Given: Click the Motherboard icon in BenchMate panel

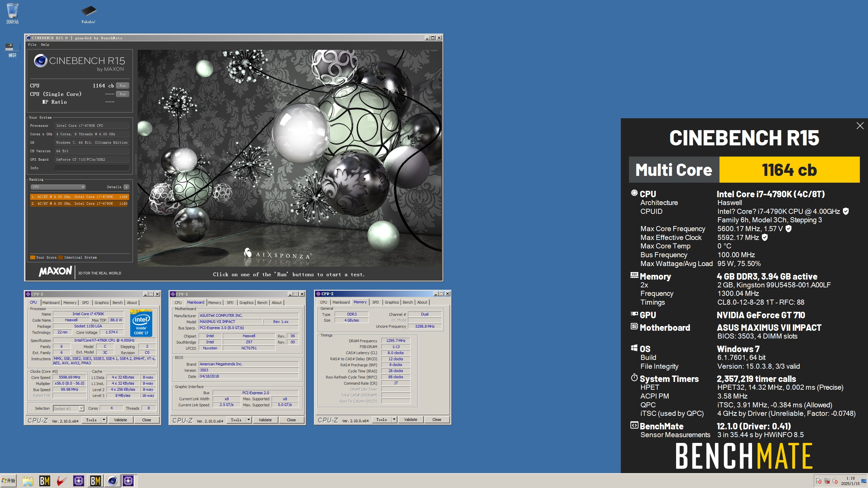Looking at the screenshot, I should 634,327.
